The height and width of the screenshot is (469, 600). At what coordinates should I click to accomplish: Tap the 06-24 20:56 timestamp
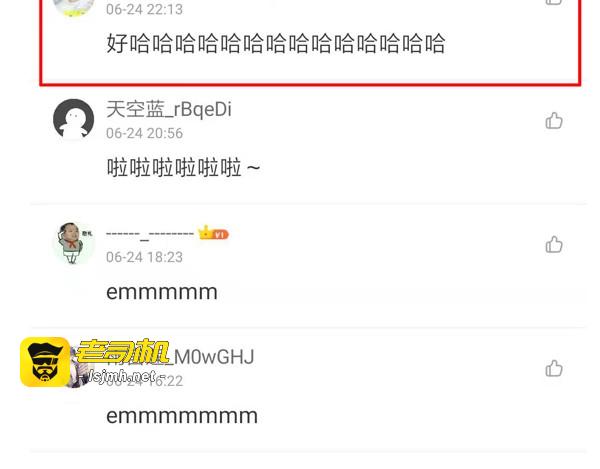pyautogui.click(x=144, y=133)
